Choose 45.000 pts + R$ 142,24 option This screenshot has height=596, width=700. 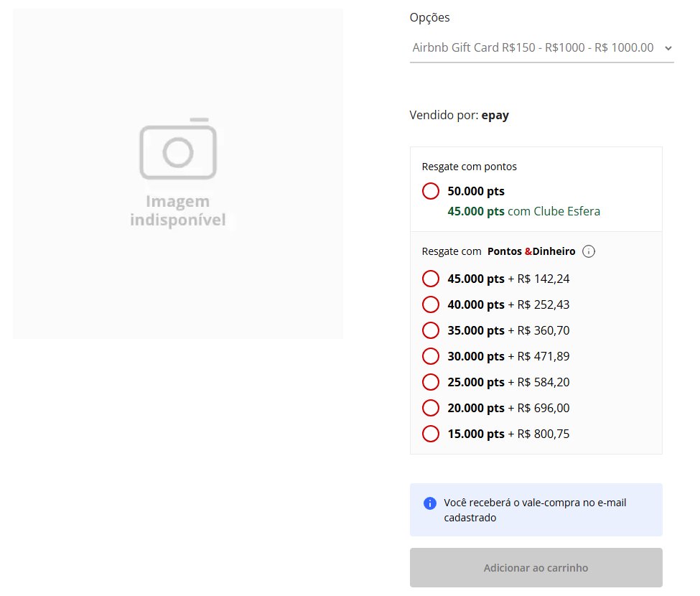point(431,279)
